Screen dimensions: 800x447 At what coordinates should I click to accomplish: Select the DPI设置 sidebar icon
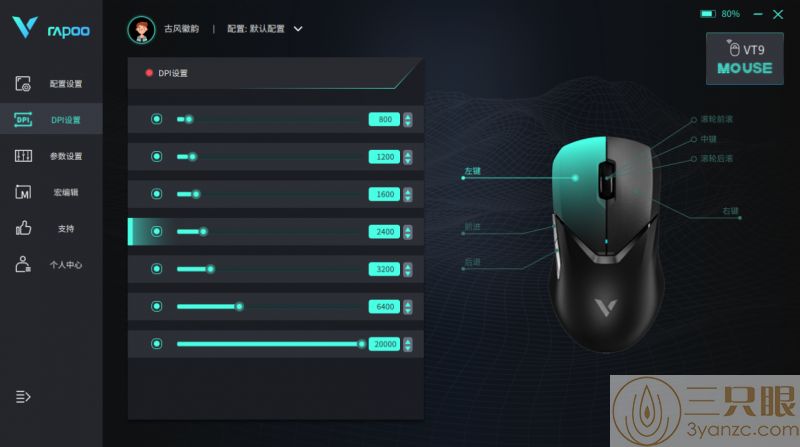(23, 119)
